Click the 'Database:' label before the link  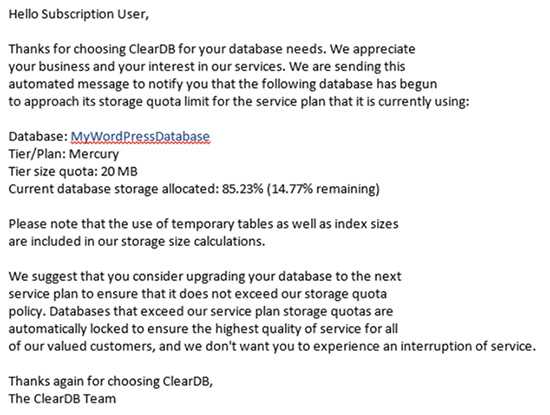(38, 136)
